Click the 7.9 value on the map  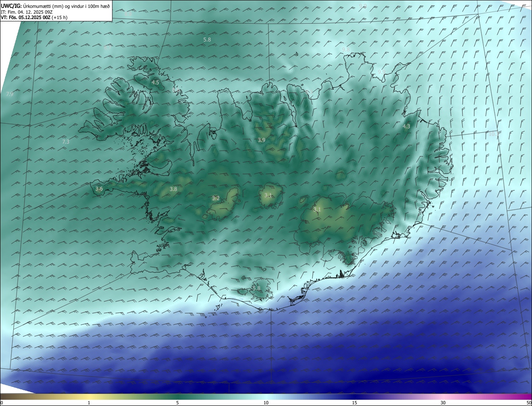click(x=10, y=94)
